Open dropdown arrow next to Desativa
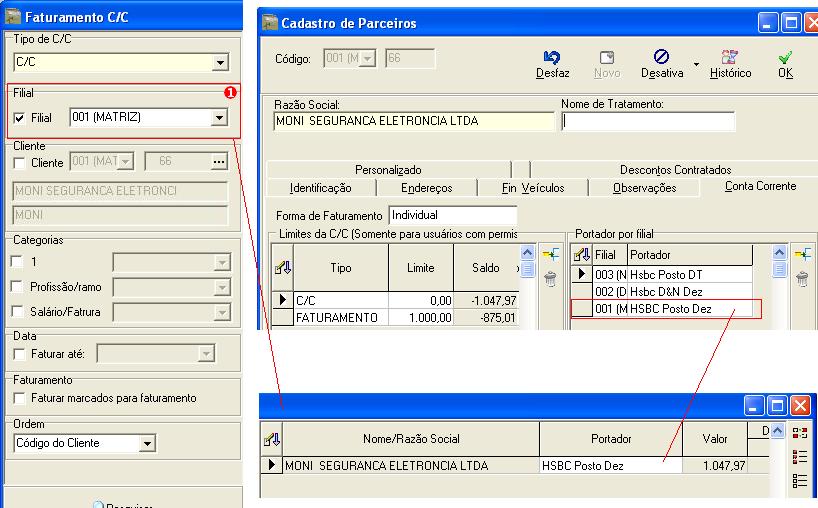Image resolution: width=818 pixels, height=508 pixels. (695, 74)
